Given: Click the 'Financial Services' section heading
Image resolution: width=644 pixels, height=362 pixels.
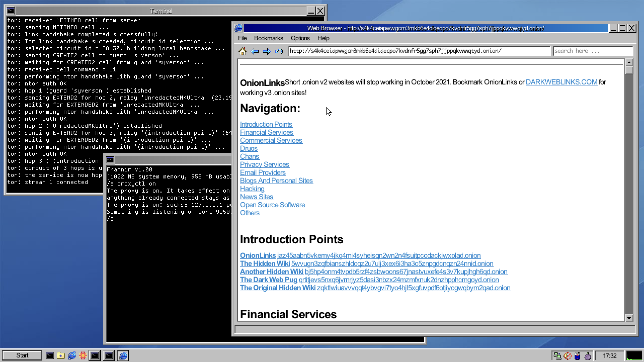Looking at the screenshot, I should pos(288,314).
